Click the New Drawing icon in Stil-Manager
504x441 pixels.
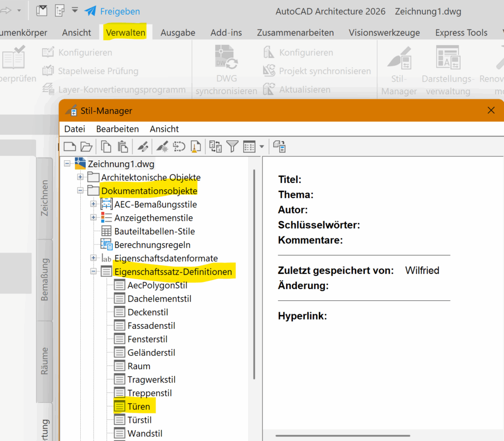[70, 146]
